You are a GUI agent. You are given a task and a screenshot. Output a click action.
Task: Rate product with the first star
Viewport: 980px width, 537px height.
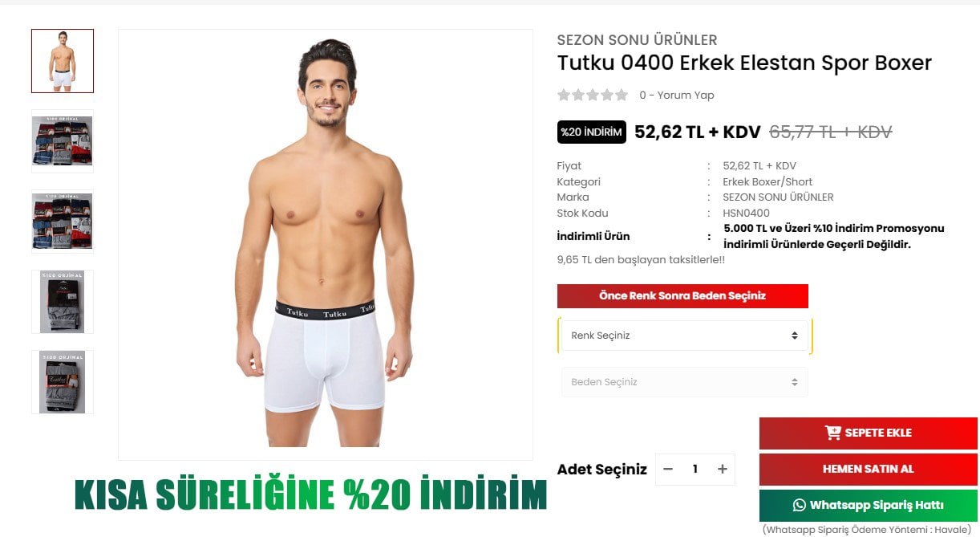point(564,95)
